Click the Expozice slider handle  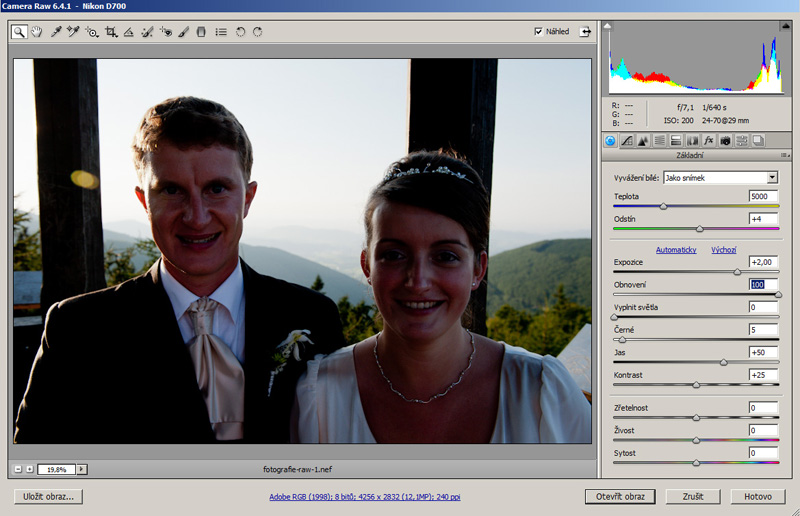click(737, 271)
